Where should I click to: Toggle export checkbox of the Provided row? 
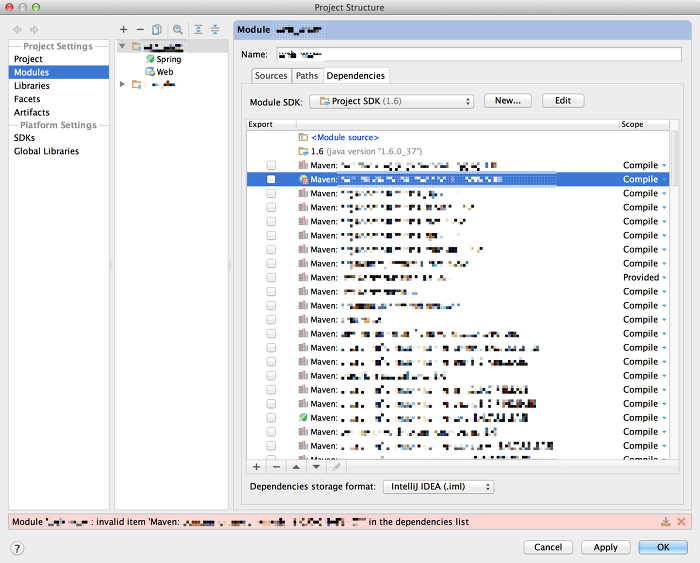[271, 278]
